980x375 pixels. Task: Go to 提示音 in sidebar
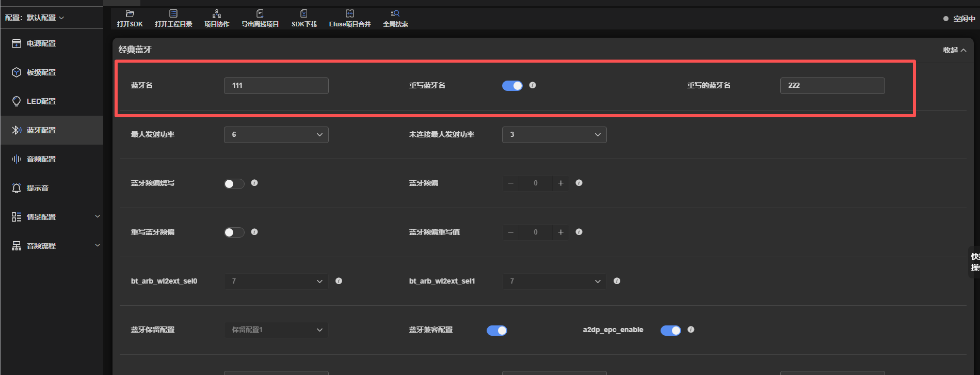52,188
